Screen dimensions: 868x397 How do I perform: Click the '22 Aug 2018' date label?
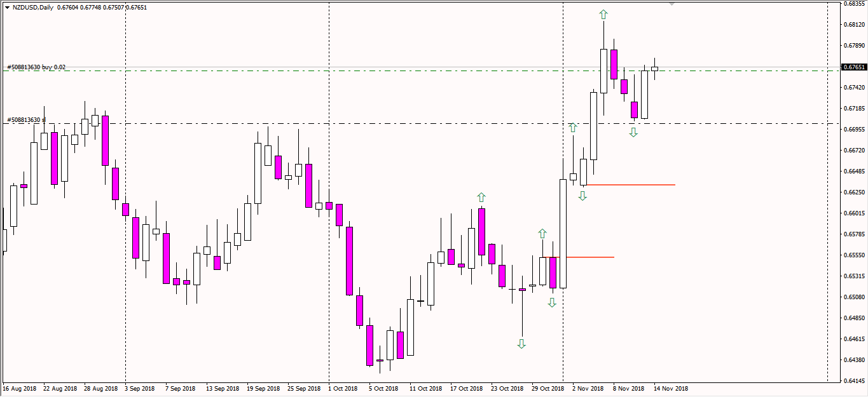click(60, 388)
